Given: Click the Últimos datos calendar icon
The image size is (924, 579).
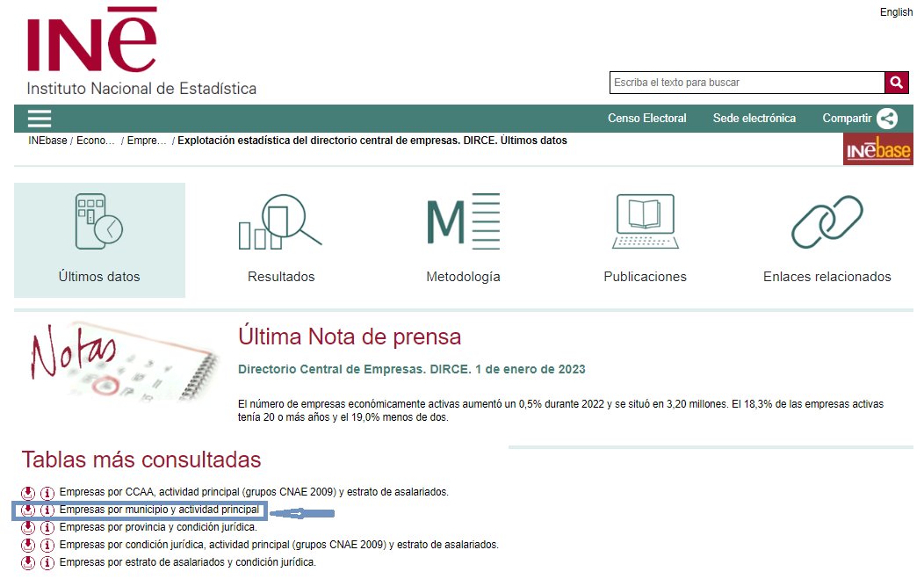Looking at the screenshot, I should (x=99, y=221).
